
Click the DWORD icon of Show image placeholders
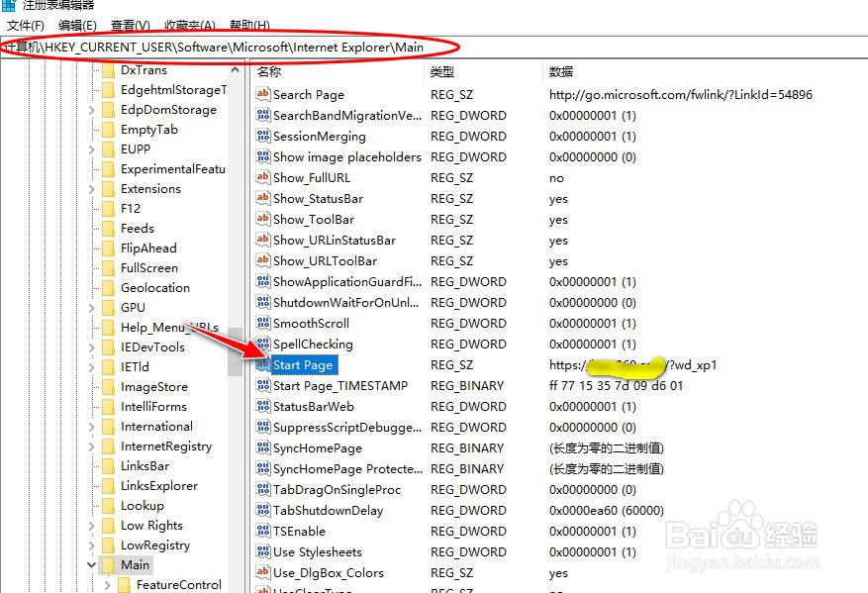click(x=263, y=156)
